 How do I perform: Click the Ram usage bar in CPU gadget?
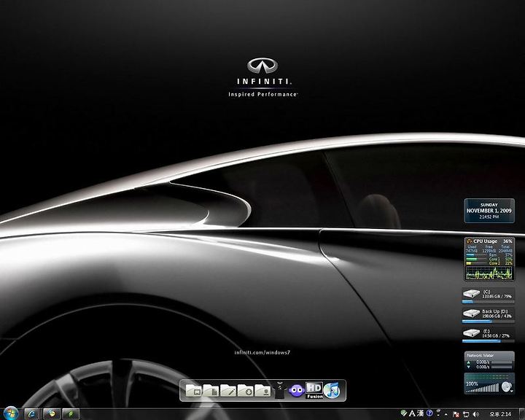pyautogui.click(x=476, y=255)
